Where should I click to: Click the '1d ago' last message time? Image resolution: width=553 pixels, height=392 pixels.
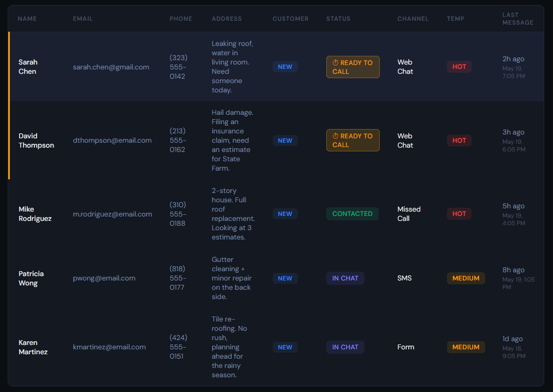[513, 339]
